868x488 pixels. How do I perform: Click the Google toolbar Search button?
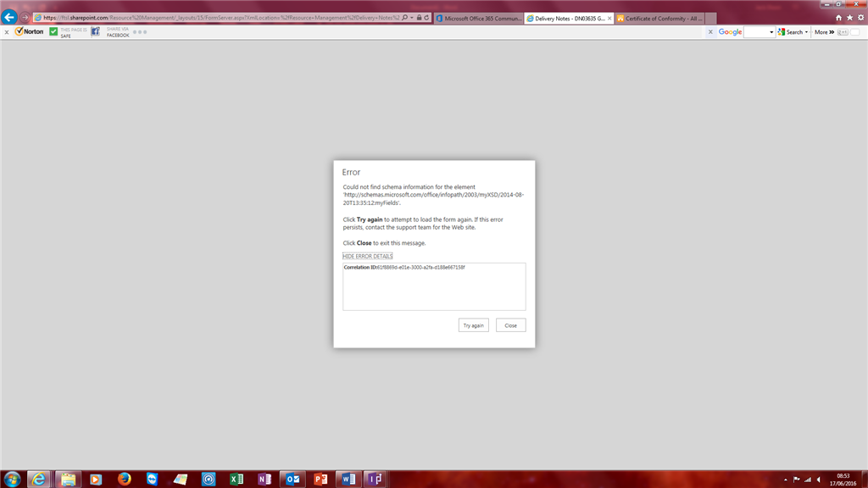pos(791,32)
